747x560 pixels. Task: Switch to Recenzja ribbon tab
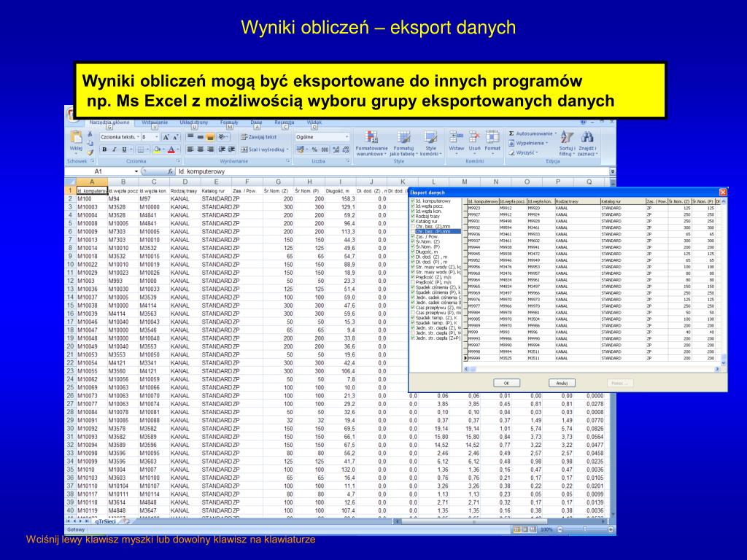pyautogui.click(x=285, y=122)
